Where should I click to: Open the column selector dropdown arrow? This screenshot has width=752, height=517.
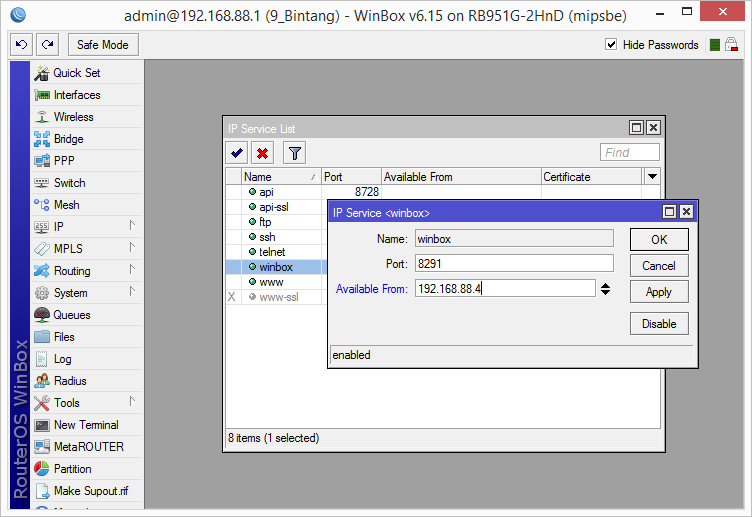pos(652,177)
